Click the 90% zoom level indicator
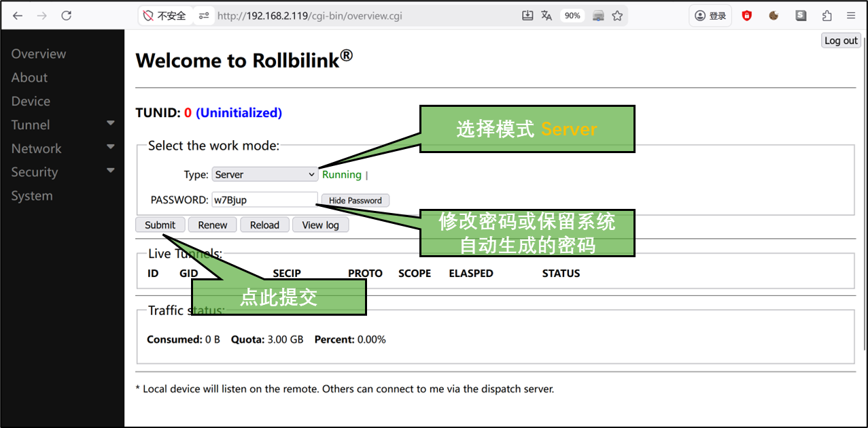Screen dimensions: 868x428 tap(572, 16)
